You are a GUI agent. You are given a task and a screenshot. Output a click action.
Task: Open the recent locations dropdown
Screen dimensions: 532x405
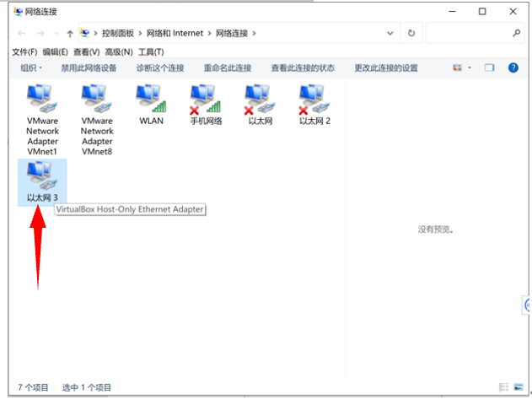56,33
